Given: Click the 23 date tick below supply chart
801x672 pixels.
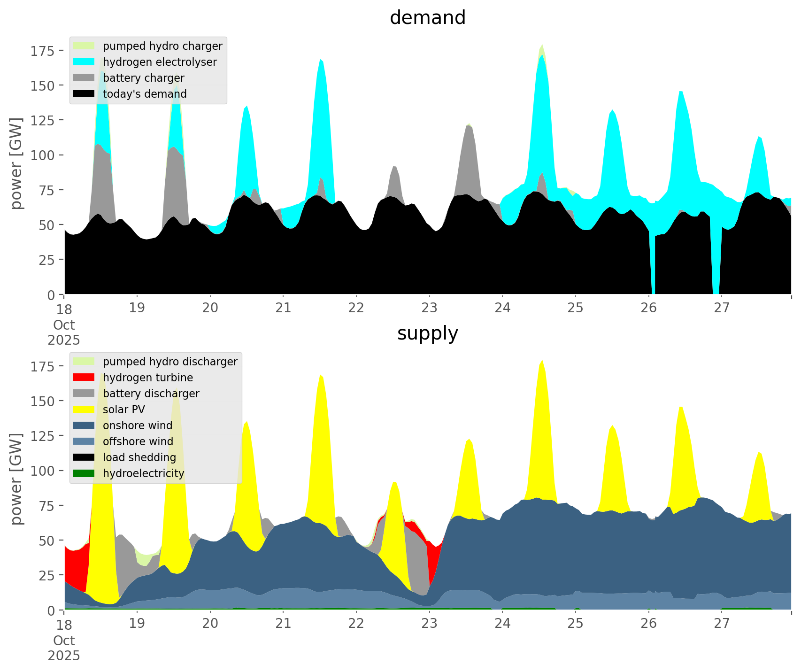Looking at the screenshot, I should coord(429,624).
